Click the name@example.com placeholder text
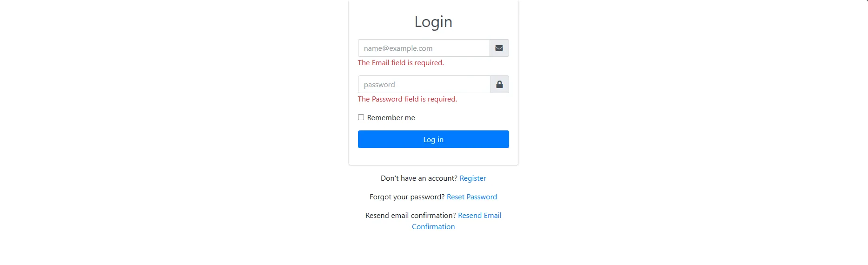The image size is (868, 265). 398,48
